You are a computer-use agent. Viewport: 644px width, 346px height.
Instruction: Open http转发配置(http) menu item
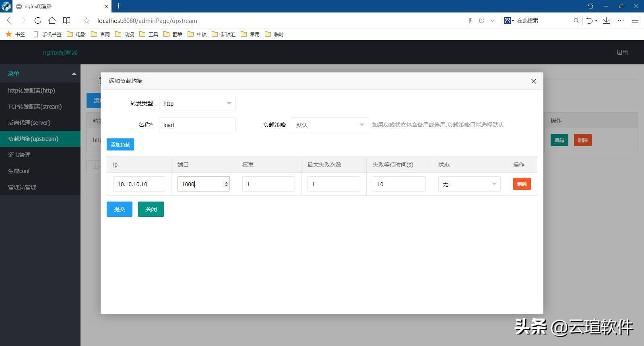(x=40, y=91)
